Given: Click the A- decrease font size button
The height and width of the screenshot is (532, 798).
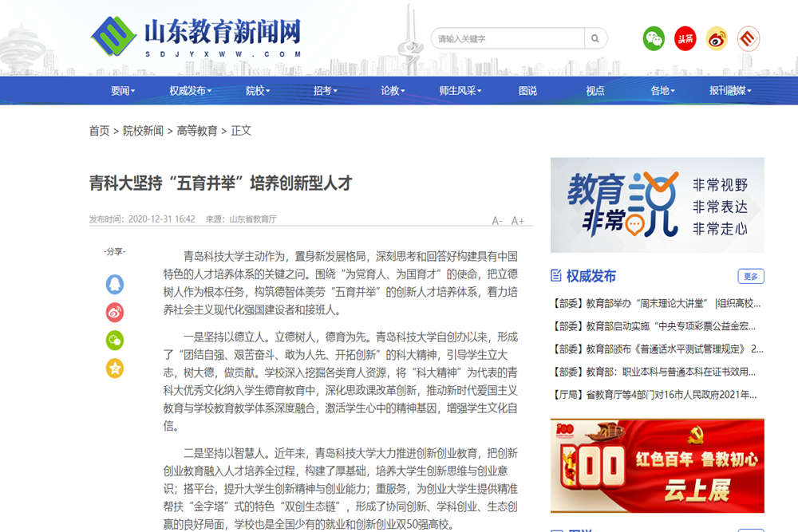Looking at the screenshot, I should [x=497, y=221].
